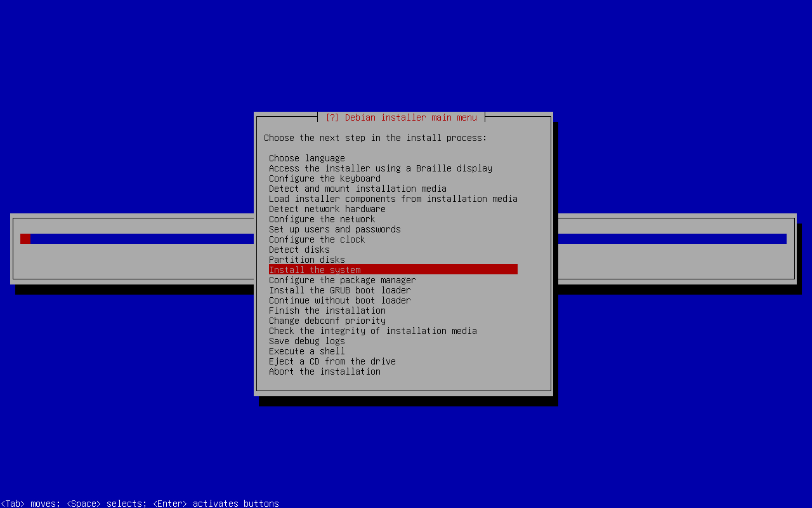
Task: Choose 'Abort the installation'
Action: pos(324,371)
